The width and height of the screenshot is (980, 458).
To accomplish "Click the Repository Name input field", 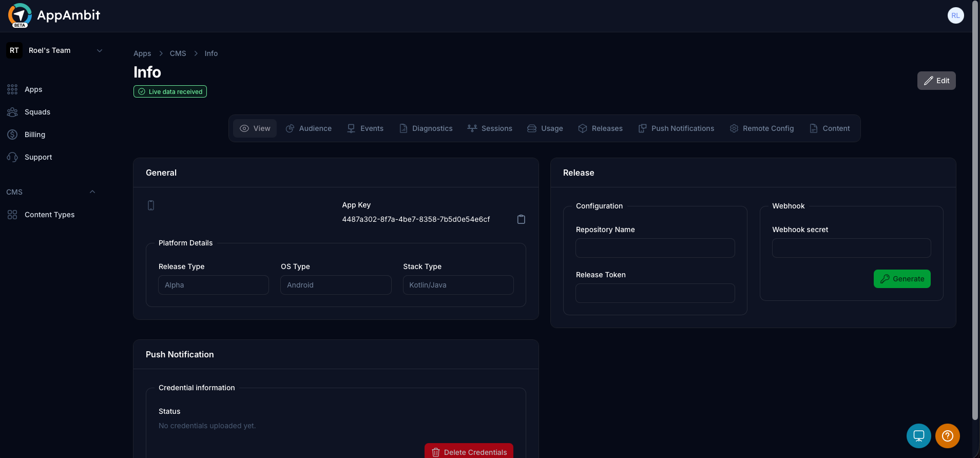I will [x=655, y=248].
